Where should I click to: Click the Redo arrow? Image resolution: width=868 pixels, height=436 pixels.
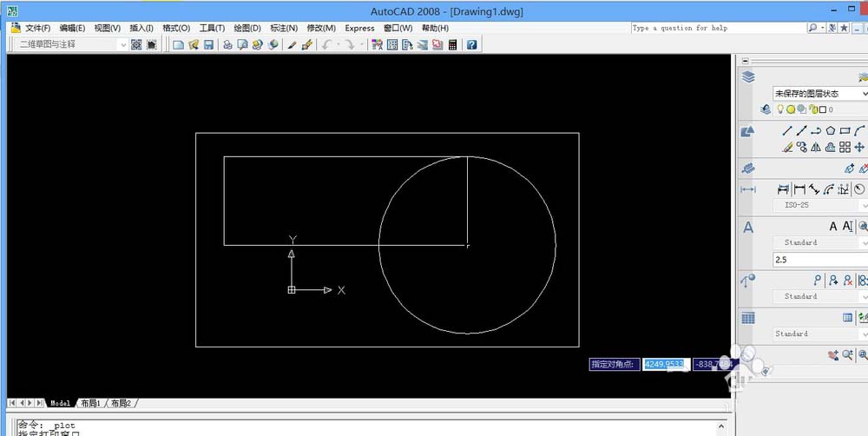pos(350,45)
